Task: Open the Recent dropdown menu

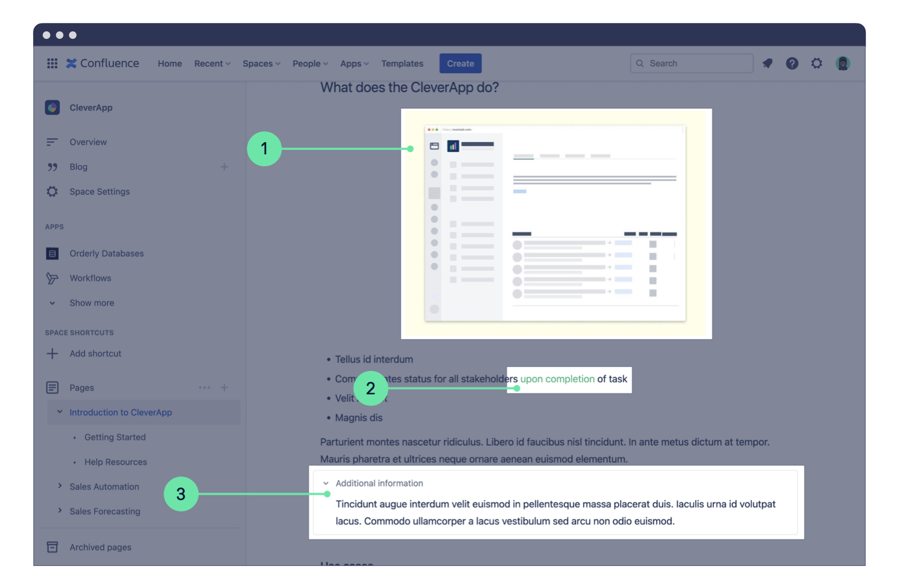Action: click(x=212, y=63)
